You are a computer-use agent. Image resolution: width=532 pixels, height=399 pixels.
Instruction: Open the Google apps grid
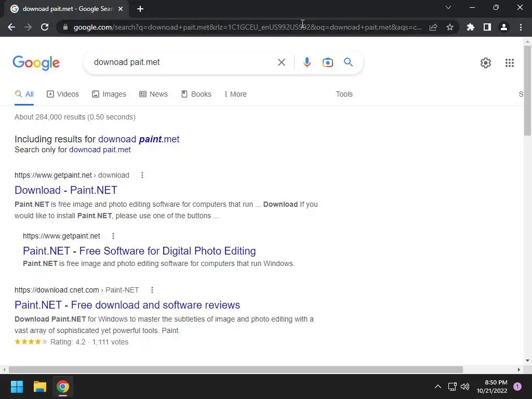(x=510, y=63)
